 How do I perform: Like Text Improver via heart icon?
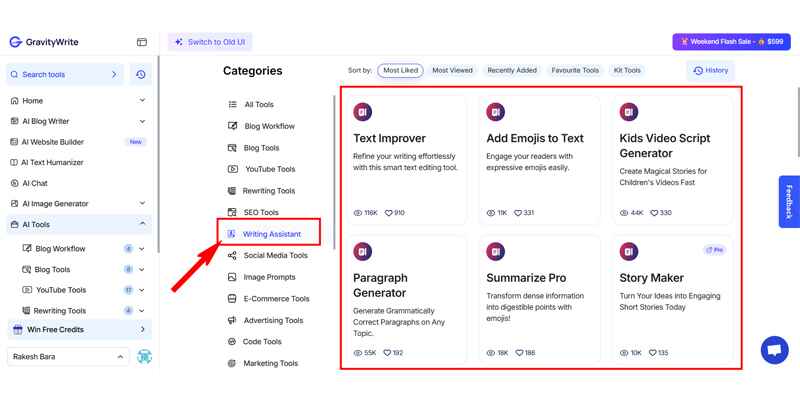pyautogui.click(x=388, y=213)
